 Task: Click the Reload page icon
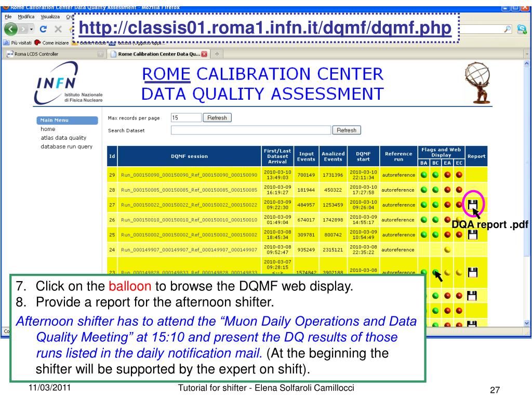43,29
